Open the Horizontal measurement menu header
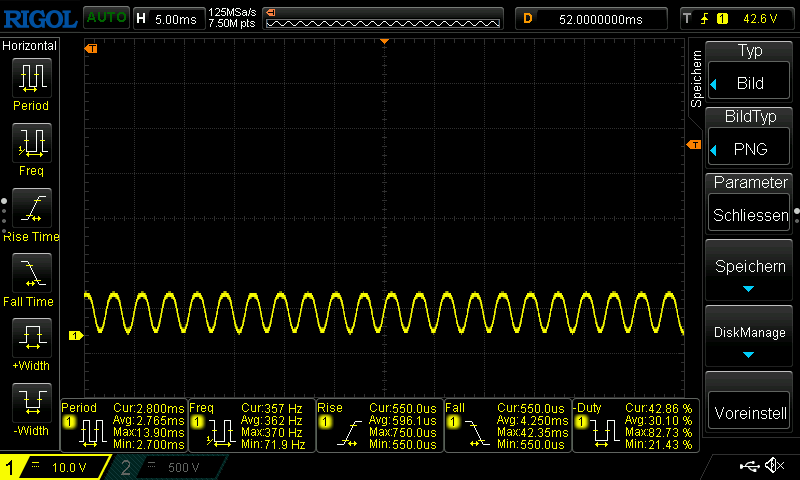The width and height of the screenshot is (800, 480). click(30, 46)
